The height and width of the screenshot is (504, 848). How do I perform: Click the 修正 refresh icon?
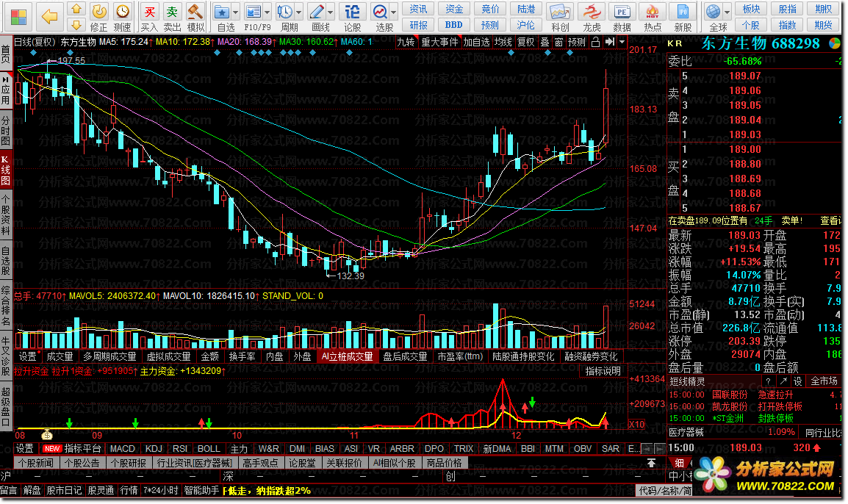98,11
